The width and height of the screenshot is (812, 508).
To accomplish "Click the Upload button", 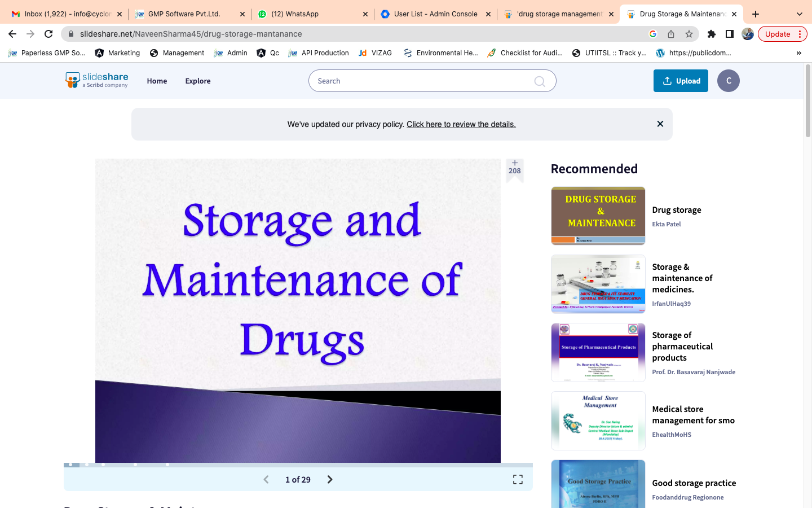I will [x=681, y=81].
